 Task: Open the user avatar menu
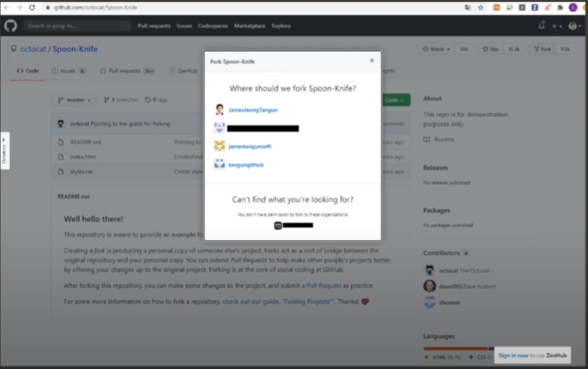575,26
